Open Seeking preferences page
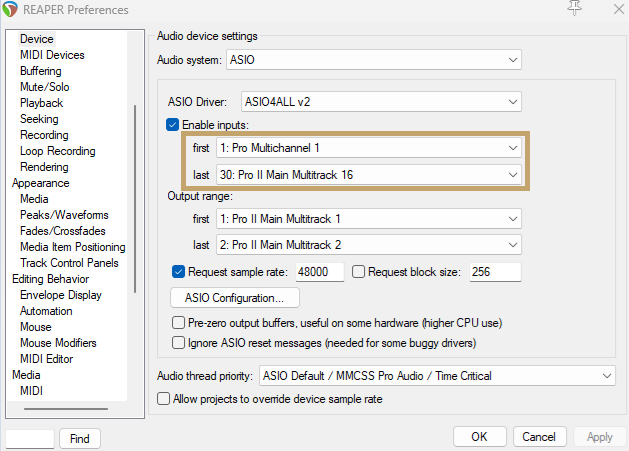 point(39,119)
